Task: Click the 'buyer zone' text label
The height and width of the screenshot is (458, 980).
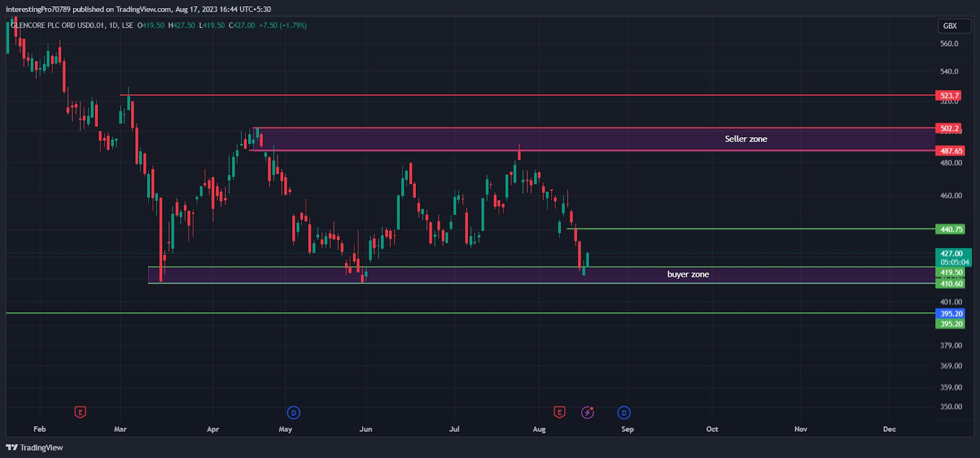Action: pos(688,274)
